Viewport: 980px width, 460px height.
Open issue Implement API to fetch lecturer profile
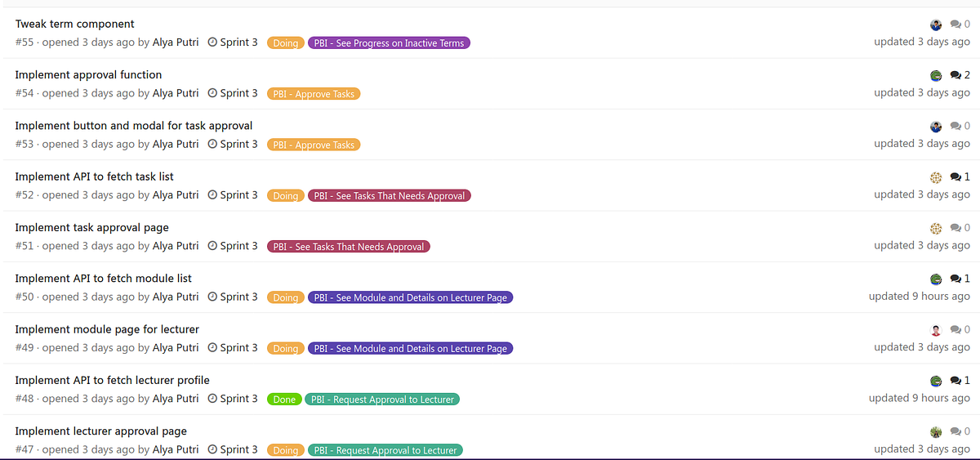113,380
